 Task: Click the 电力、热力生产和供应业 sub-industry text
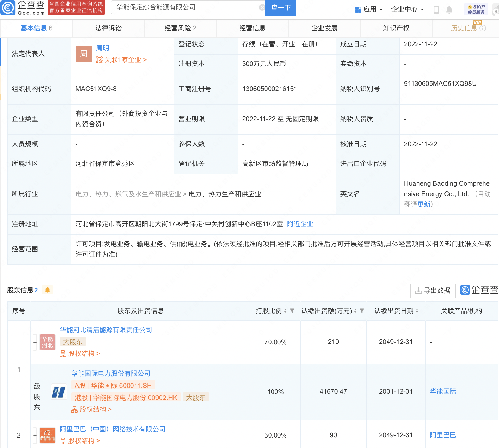[x=225, y=194]
